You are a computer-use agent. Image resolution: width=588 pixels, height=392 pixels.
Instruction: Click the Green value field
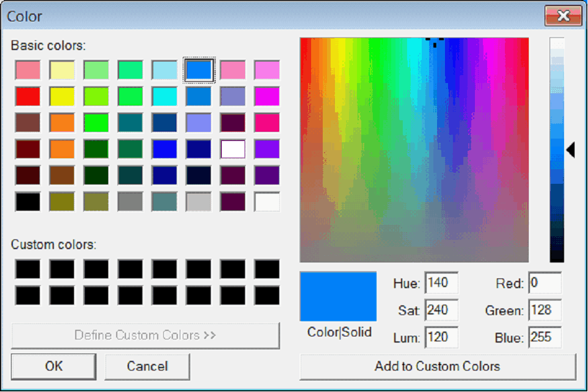545,310
